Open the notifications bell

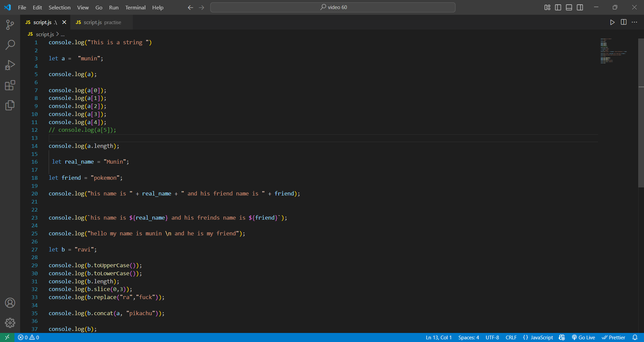635,337
